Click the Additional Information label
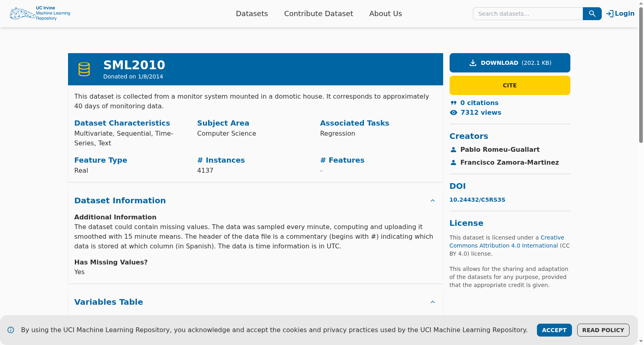The height and width of the screenshot is (345, 644). (116, 217)
